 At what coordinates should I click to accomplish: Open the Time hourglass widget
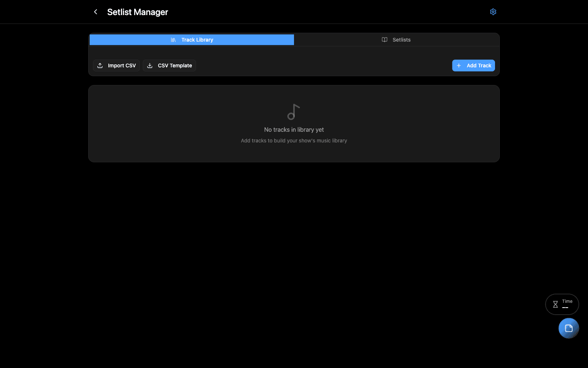point(562,304)
